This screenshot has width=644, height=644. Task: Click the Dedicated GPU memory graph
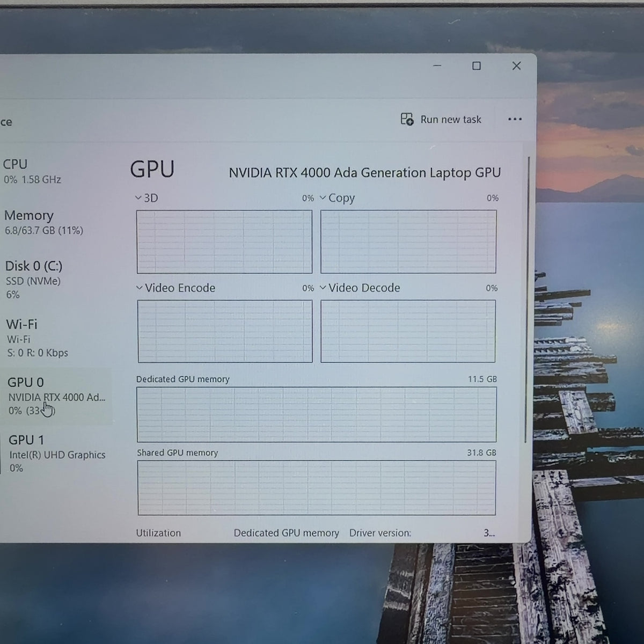[x=317, y=414]
